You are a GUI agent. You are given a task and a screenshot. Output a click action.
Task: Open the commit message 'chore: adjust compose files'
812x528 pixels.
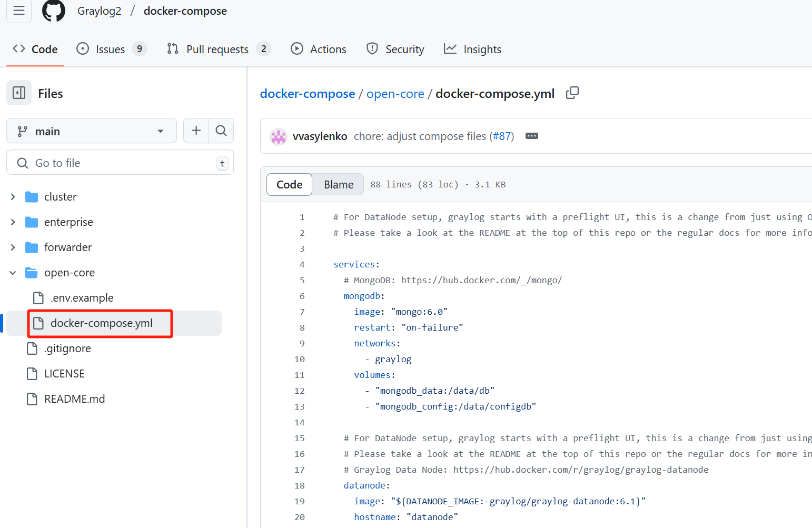420,136
